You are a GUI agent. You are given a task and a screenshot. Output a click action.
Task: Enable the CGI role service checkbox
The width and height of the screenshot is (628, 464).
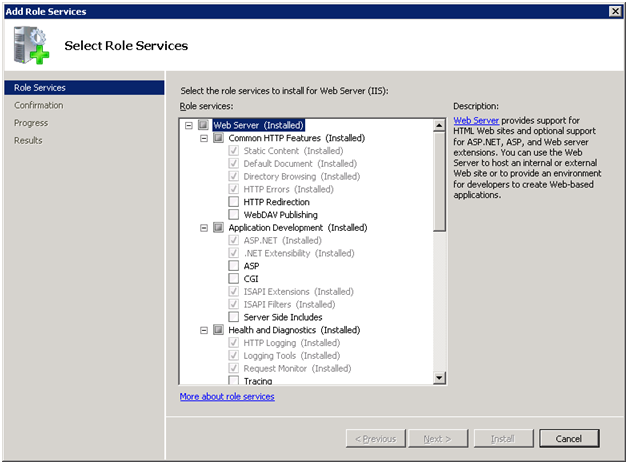[x=234, y=279]
